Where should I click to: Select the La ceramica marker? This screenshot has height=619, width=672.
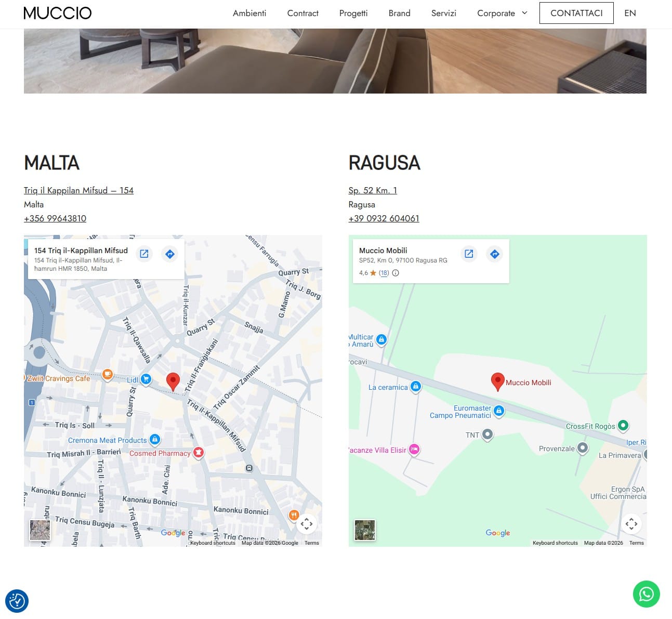tap(415, 387)
